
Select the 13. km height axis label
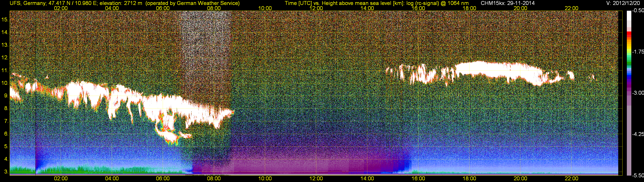pyautogui.click(x=5, y=45)
